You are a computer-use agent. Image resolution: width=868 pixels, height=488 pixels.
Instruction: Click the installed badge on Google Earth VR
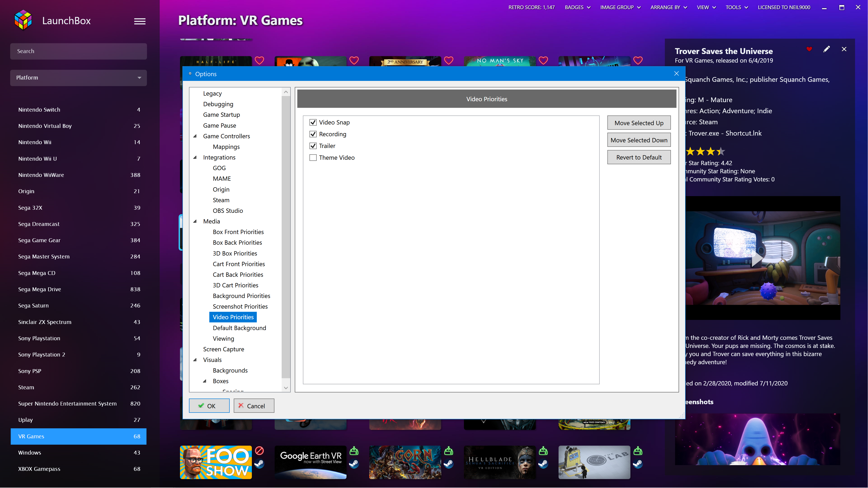(x=354, y=451)
